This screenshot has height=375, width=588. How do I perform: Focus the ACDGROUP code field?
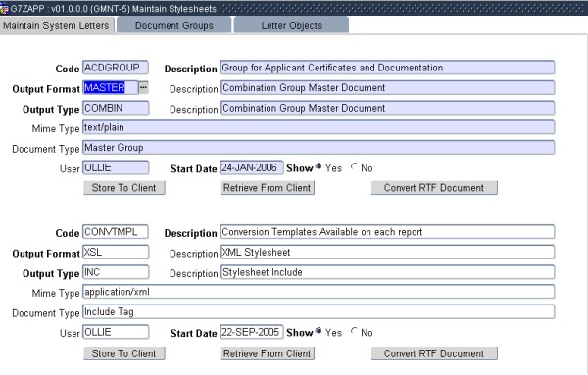tap(116, 68)
